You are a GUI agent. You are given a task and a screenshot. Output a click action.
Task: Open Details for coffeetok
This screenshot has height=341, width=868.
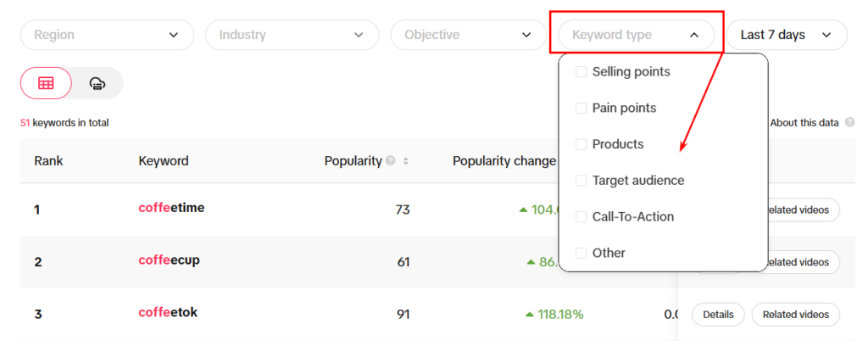718,315
